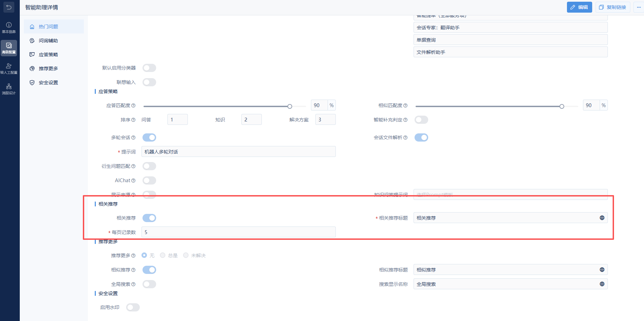Click the 复制链接 button
Screen dimensions: 644x321
coord(613,7)
